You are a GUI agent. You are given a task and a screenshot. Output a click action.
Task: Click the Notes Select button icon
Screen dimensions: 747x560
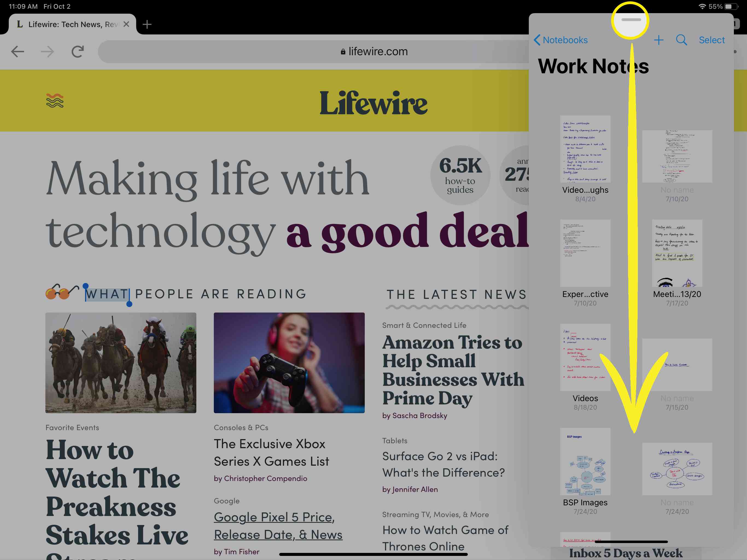click(712, 40)
